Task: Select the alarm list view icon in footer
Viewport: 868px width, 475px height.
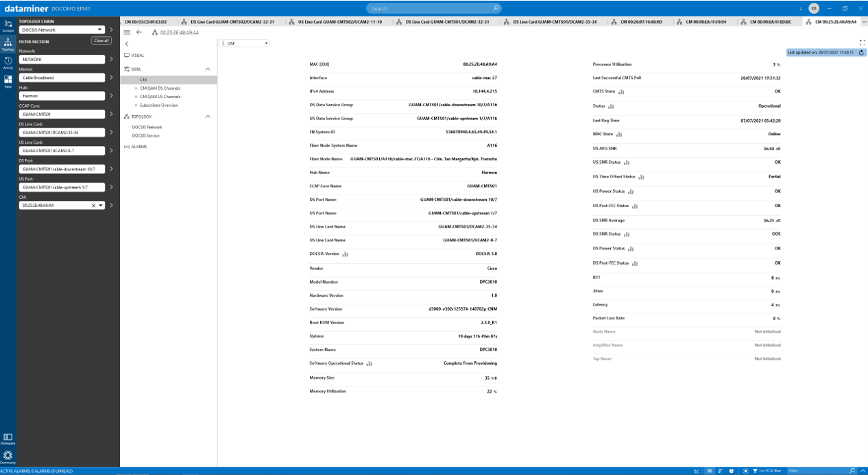Action: click(x=710, y=471)
